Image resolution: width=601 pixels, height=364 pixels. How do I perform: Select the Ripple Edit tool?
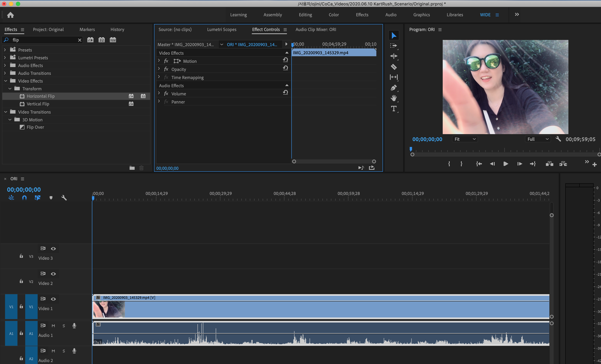click(x=393, y=56)
